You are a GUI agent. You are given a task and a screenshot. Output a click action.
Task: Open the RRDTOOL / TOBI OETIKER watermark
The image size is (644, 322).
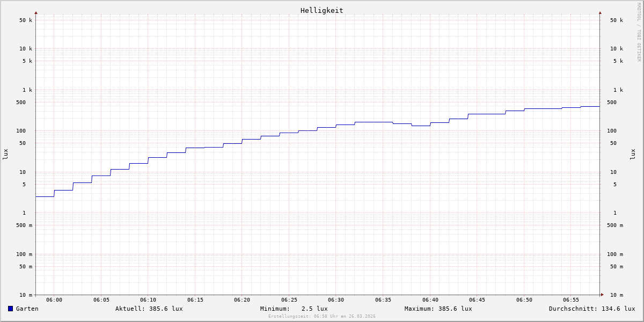tap(639, 32)
